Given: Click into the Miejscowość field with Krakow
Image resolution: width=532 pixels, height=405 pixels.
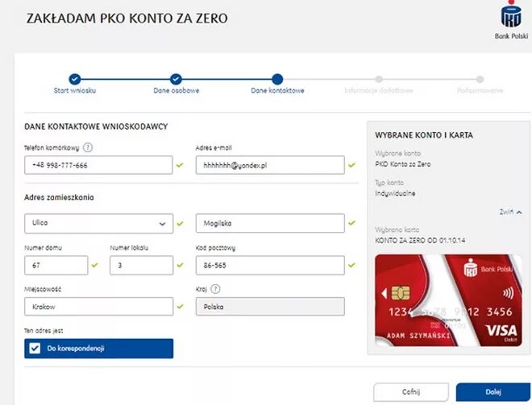Looking at the screenshot, I should (x=98, y=307).
